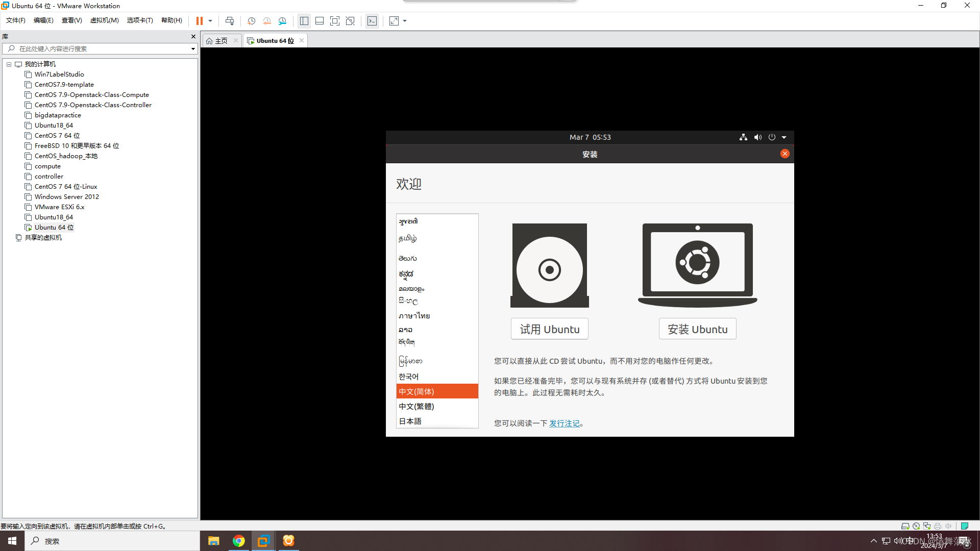Open the 选项卡(T) menu
This screenshot has width=980, height=551.
pos(140,20)
